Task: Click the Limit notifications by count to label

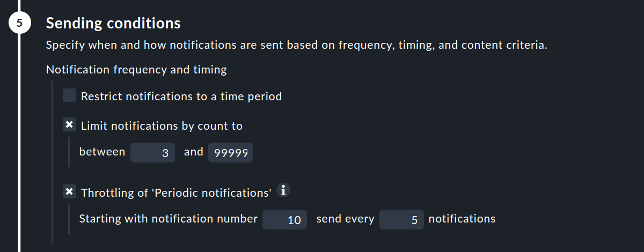Action: [162, 126]
